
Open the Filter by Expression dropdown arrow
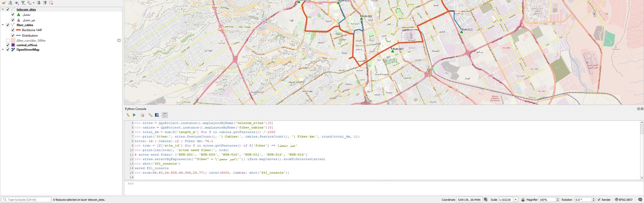pos(34,3)
